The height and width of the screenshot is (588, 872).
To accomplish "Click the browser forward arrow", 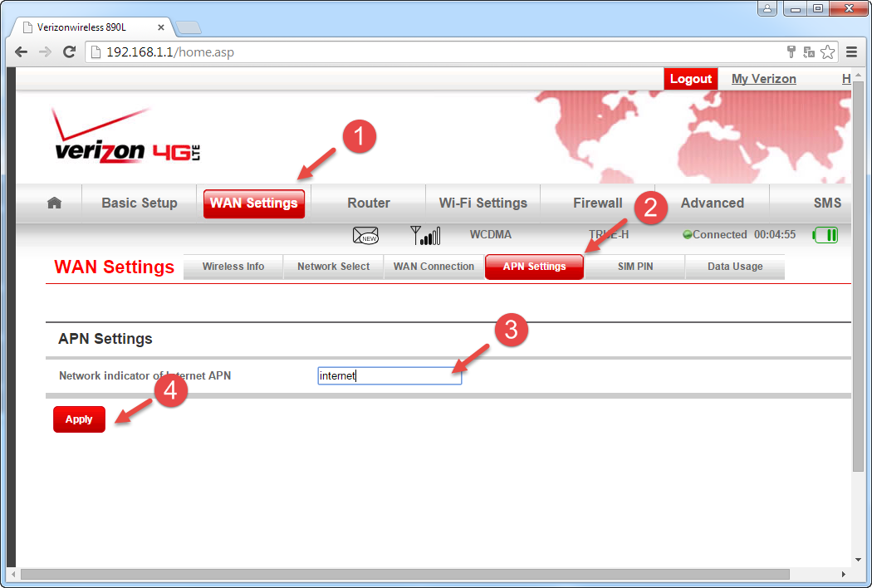I will pyautogui.click(x=45, y=51).
